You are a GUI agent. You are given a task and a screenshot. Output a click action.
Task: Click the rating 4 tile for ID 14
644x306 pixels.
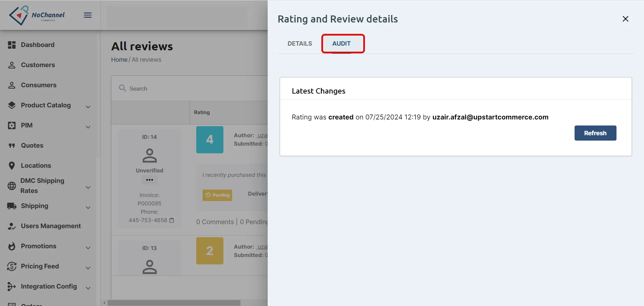pyautogui.click(x=210, y=140)
